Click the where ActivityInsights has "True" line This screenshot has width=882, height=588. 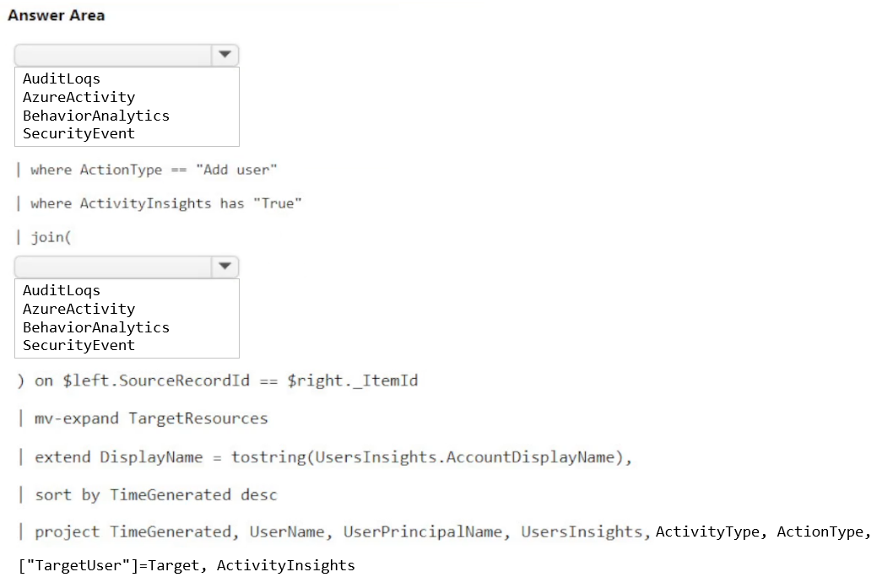tap(165, 203)
